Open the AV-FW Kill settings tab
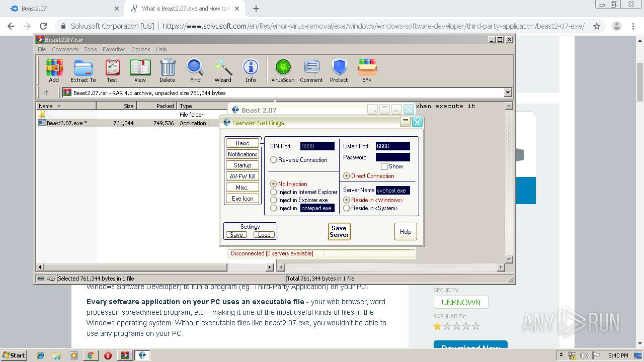The width and height of the screenshot is (644, 362). 243,176
